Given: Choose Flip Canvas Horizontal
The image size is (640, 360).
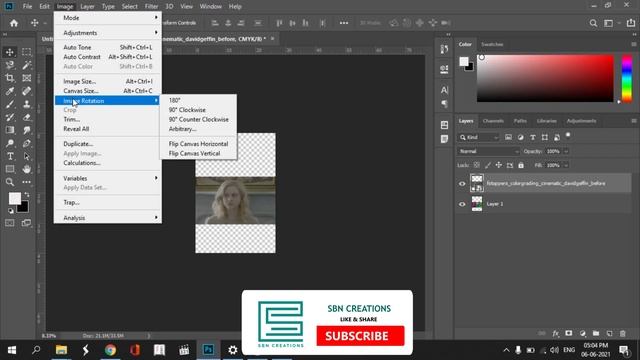Looking at the screenshot, I should [198, 144].
